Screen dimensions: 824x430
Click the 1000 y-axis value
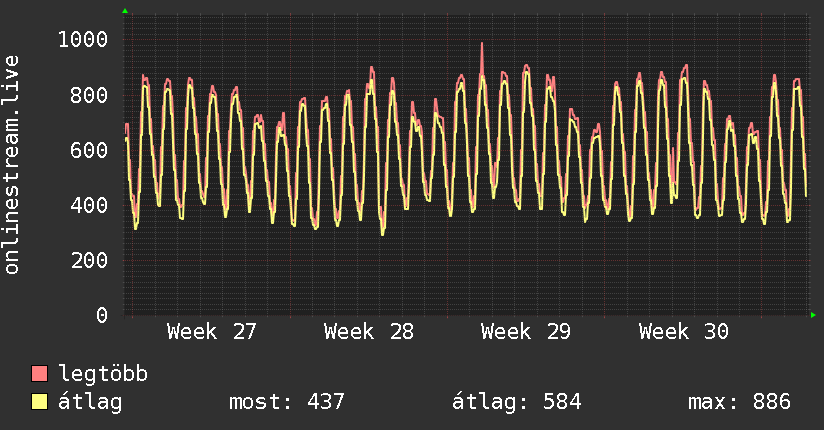(x=83, y=39)
